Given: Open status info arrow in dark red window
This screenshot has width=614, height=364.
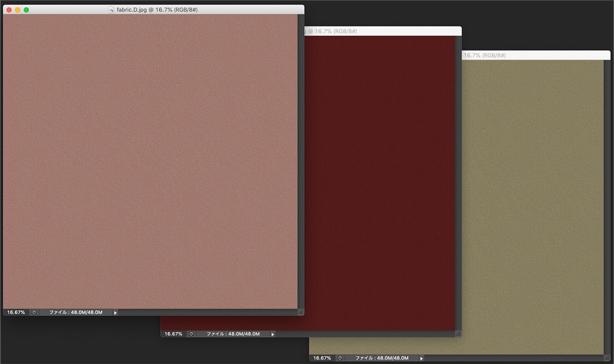Looking at the screenshot, I should [273, 334].
